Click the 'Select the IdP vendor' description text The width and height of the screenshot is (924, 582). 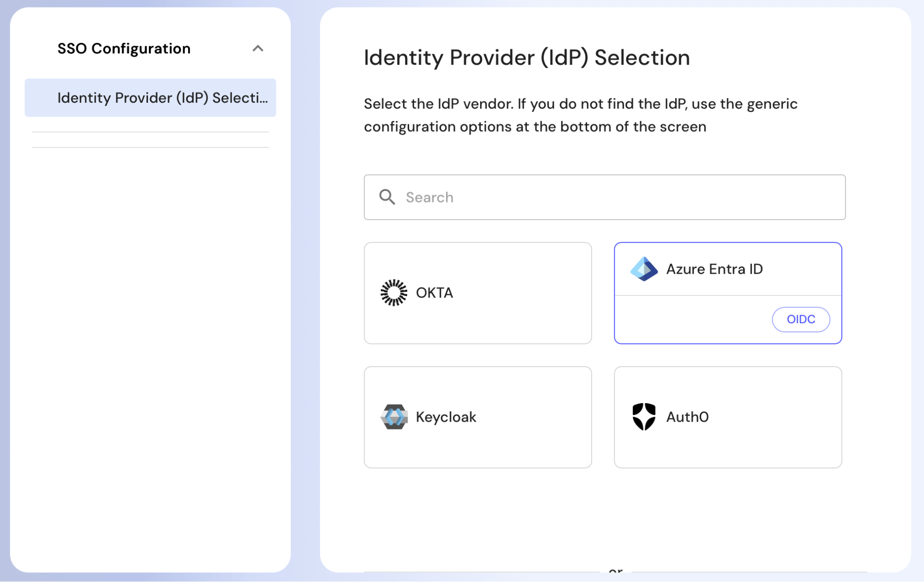581,115
